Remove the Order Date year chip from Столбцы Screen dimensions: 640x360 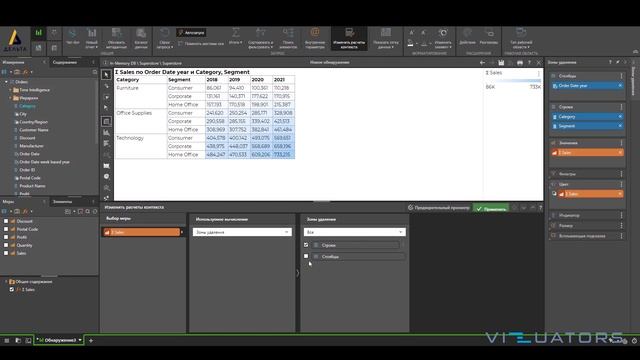620,86
